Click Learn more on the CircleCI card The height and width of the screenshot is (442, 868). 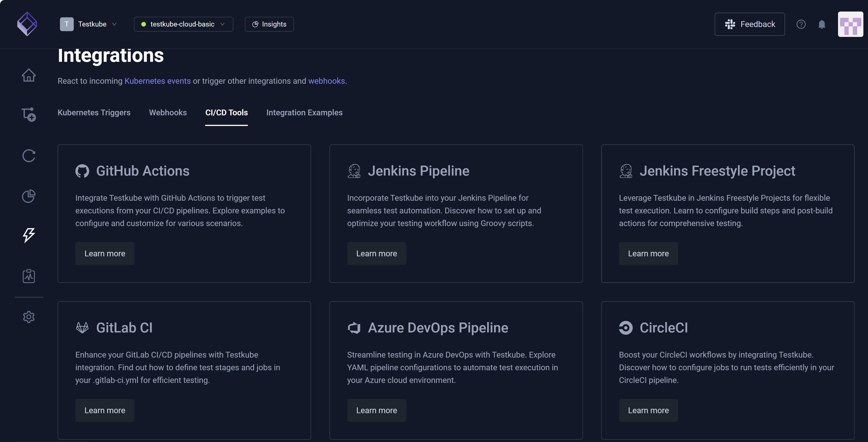648,410
